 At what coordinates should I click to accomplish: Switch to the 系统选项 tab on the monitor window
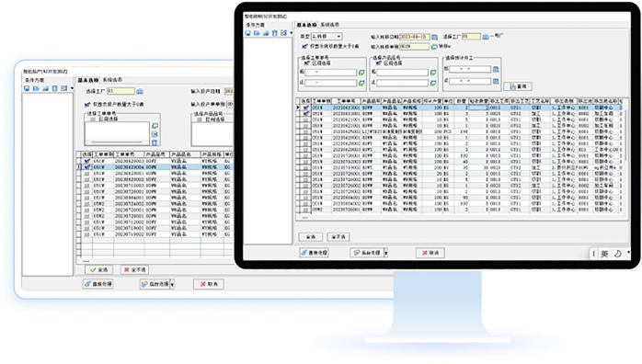coord(329,25)
